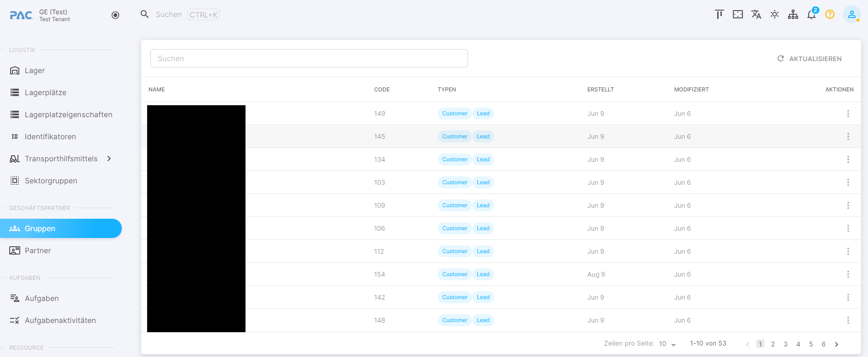Click the Identifikatoren ID icon

(x=15, y=136)
